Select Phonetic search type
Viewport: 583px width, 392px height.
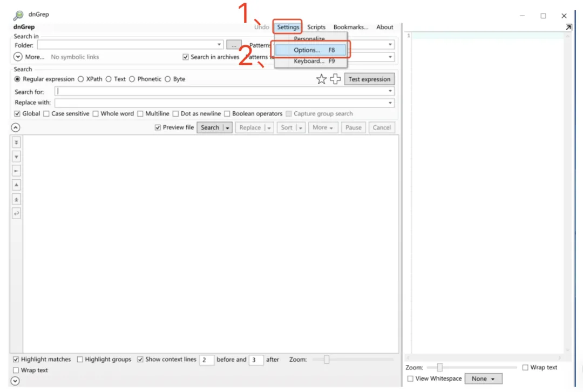(x=132, y=79)
